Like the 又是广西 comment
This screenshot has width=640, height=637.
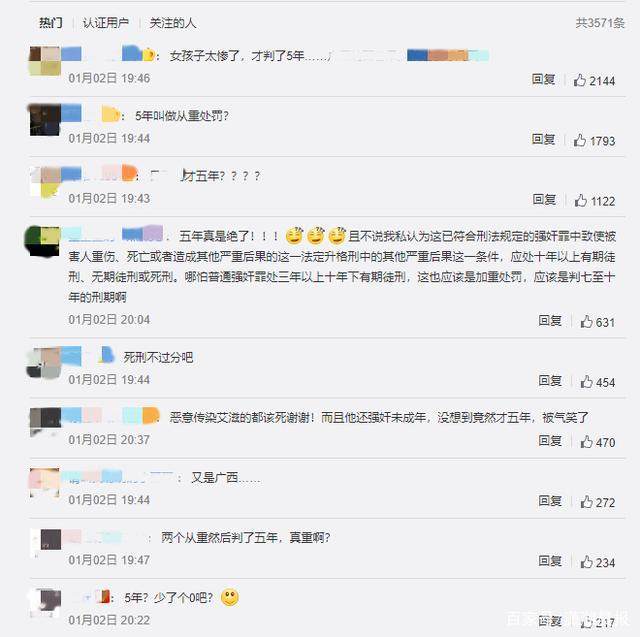tap(586, 502)
